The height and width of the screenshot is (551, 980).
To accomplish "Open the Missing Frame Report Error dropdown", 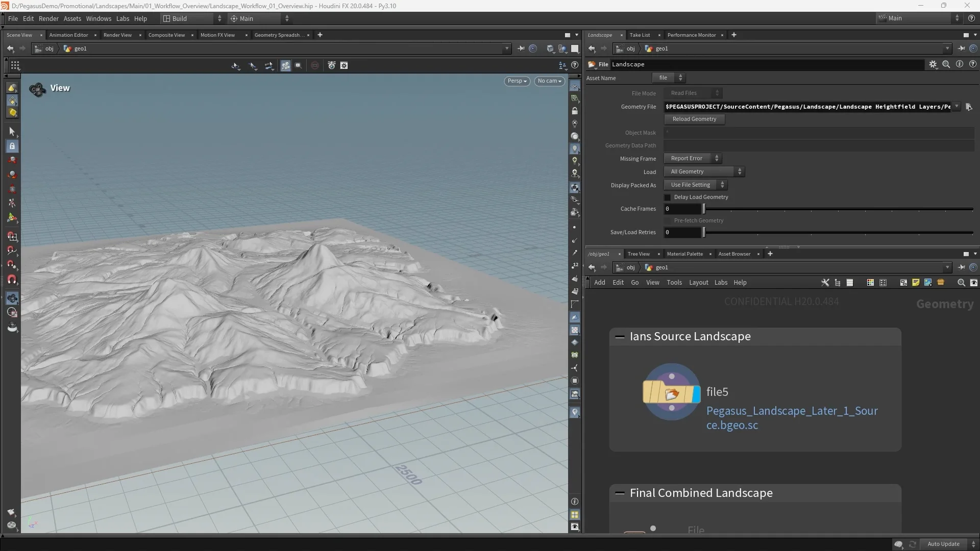I will coord(692,158).
